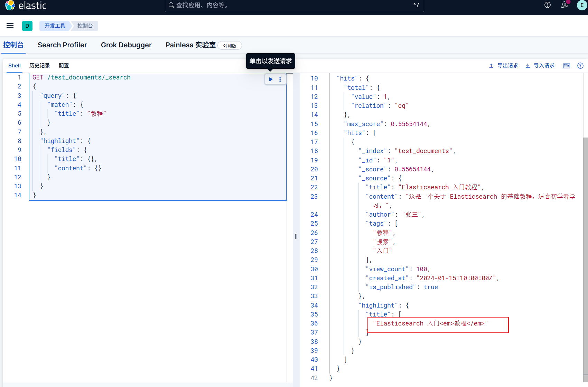The width and height of the screenshot is (588, 387).
Task: Open Painless 实验室 tab
Action: (x=190, y=45)
